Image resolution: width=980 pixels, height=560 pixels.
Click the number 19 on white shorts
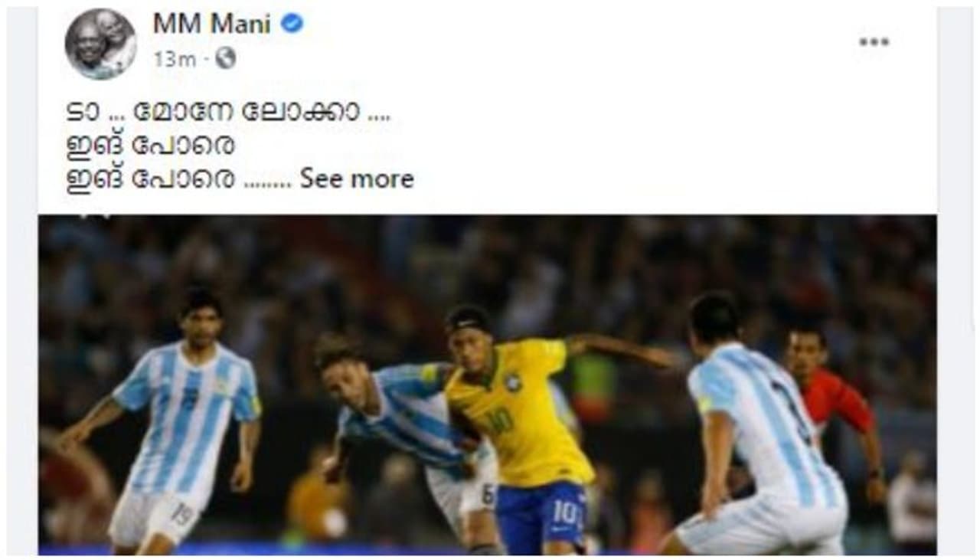click(x=182, y=516)
